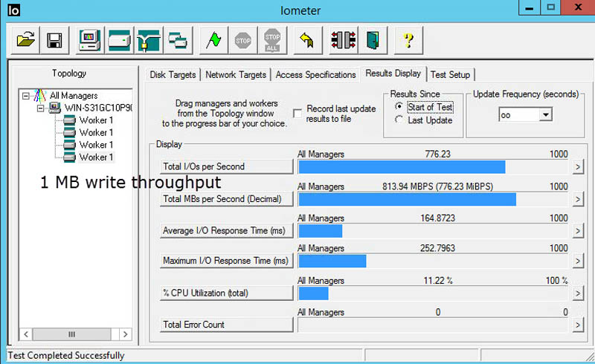Image resolution: width=595 pixels, height=364 pixels.
Task: Save test configuration floppy icon
Action: point(54,40)
